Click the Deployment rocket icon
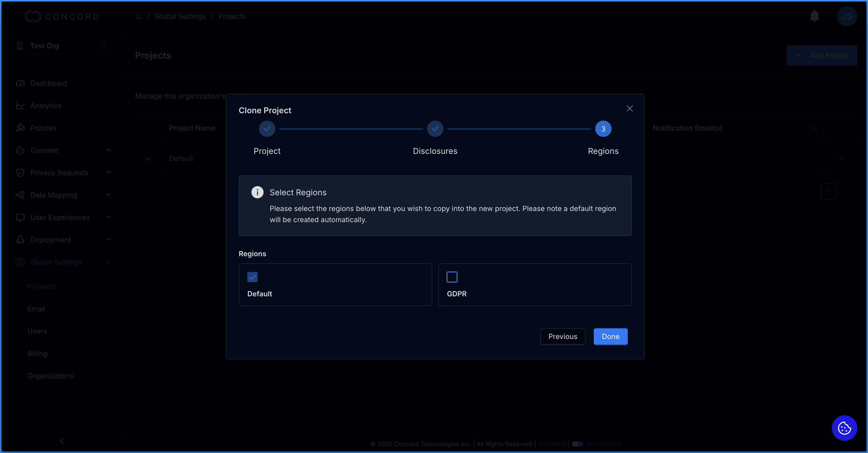The width and height of the screenshot is (868, 453). point(20,239)
